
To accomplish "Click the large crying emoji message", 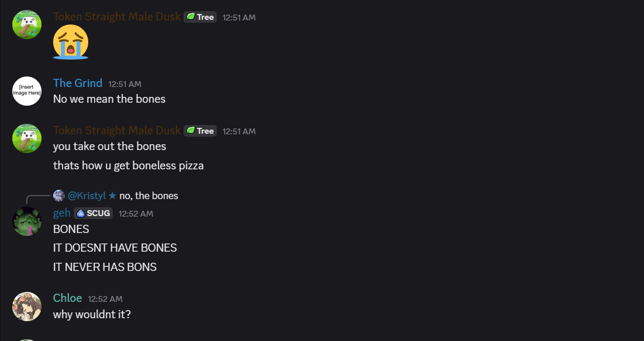I will pos(71,42).
